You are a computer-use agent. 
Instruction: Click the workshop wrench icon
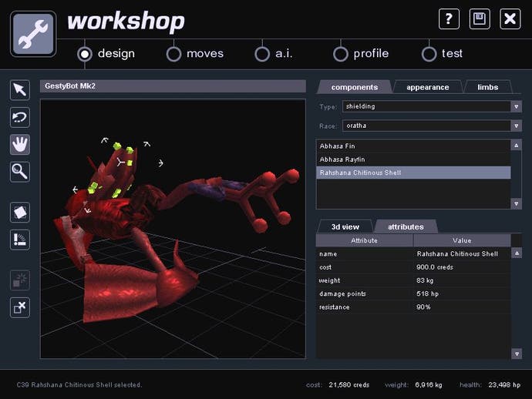33,34
